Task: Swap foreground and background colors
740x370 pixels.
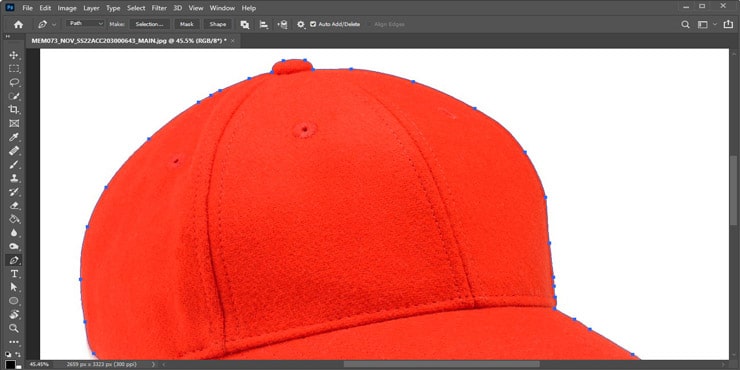Action: pyautogui.click(x=18, y=354)
